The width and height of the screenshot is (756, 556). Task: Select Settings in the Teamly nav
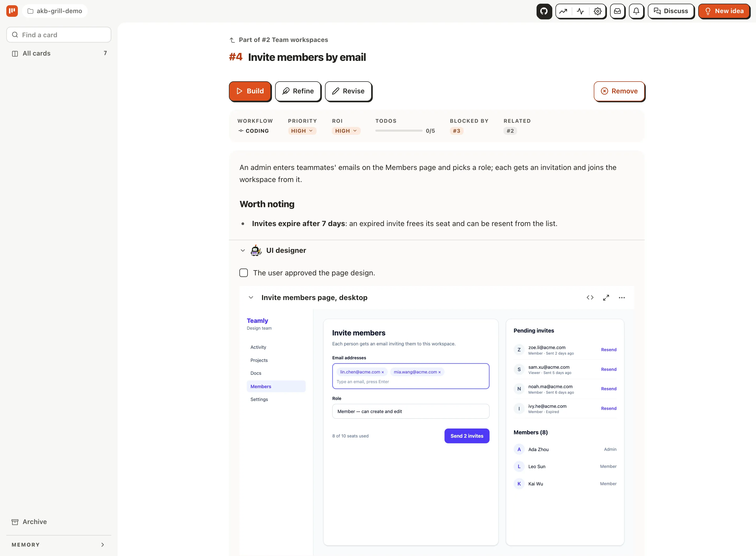276,399
